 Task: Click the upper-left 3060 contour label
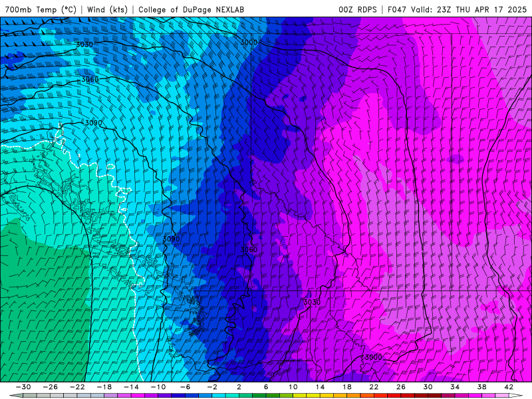coord(90,80)
